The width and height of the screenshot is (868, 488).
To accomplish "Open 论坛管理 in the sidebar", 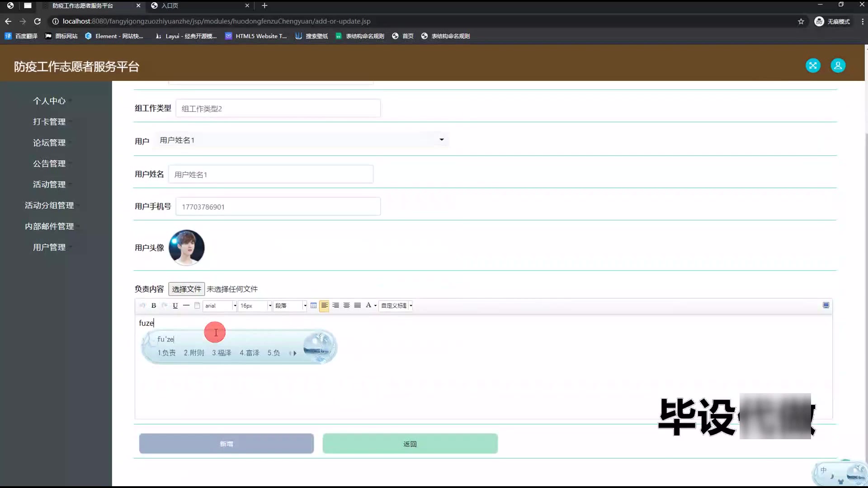I will (49, 143).
